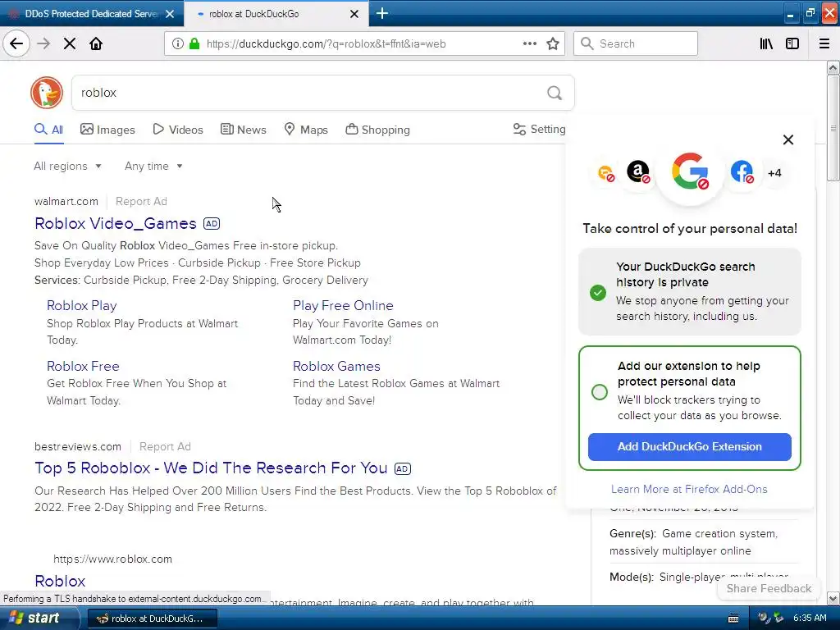Click the address bar URL

pyautogui.click(x=326, y=43)
